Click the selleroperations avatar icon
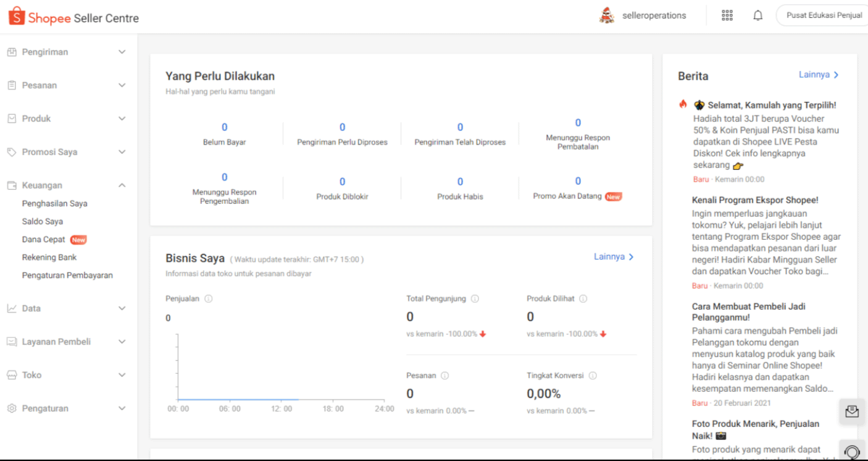868x461 pixels. pos(607,16)
